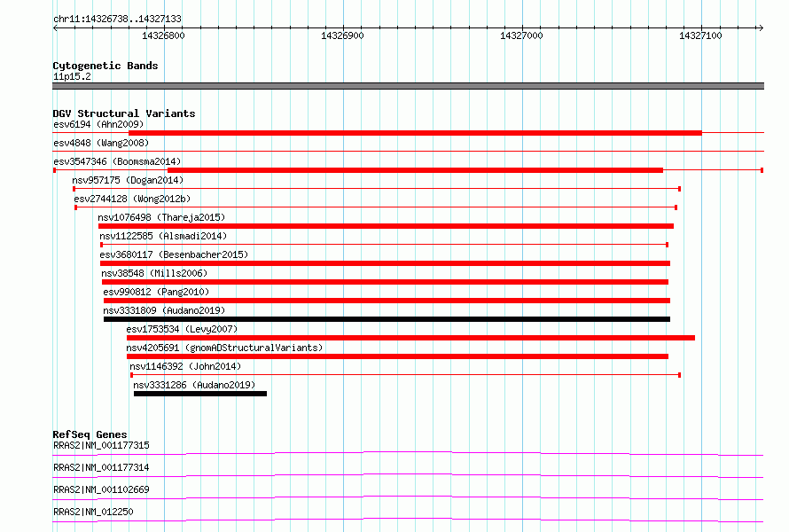Click ruler position 14327100
Viewport: 789px width, 532px height.
point(700,35)
